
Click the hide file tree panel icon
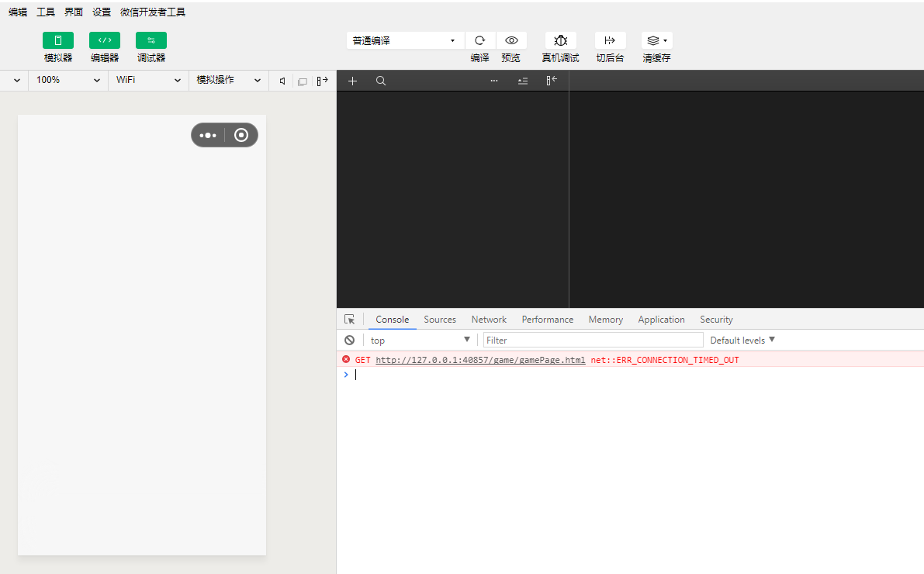coord(552,80)
